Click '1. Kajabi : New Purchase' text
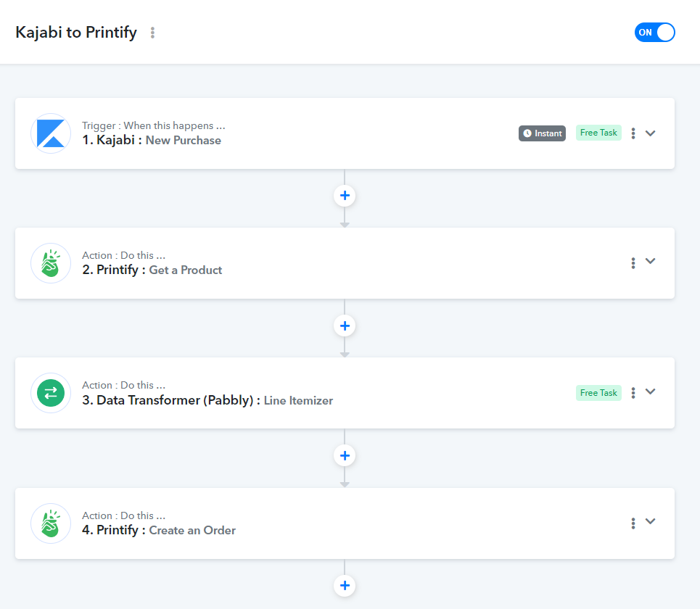This screenshot has width=700, height=609. click(152, 140)
